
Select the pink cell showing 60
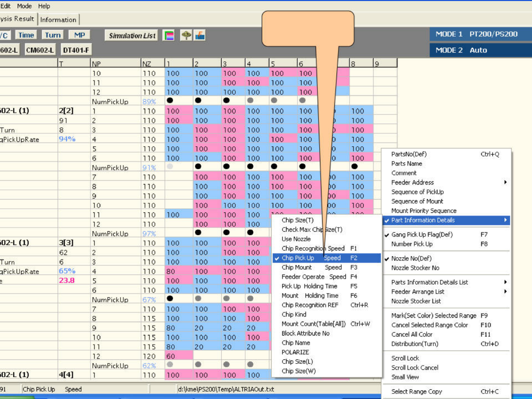(x=179, y=356)
